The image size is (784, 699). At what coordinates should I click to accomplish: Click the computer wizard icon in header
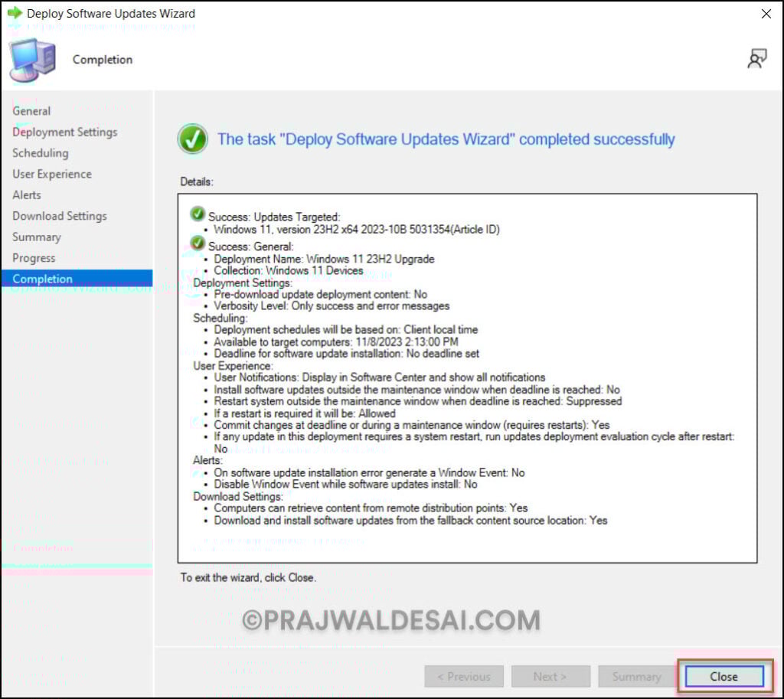pyautogui.click(x=32, y=60)
